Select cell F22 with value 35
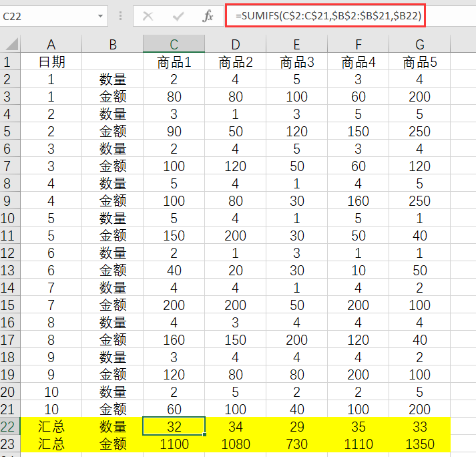The height and width of the screenshot is (457, 476). coord(359,427)
